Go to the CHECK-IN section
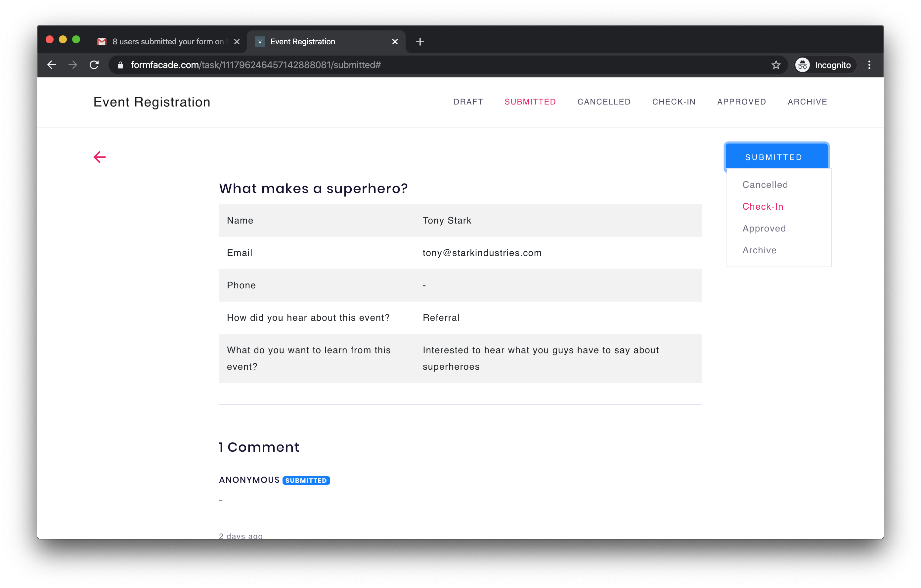 tap(674, 102)
